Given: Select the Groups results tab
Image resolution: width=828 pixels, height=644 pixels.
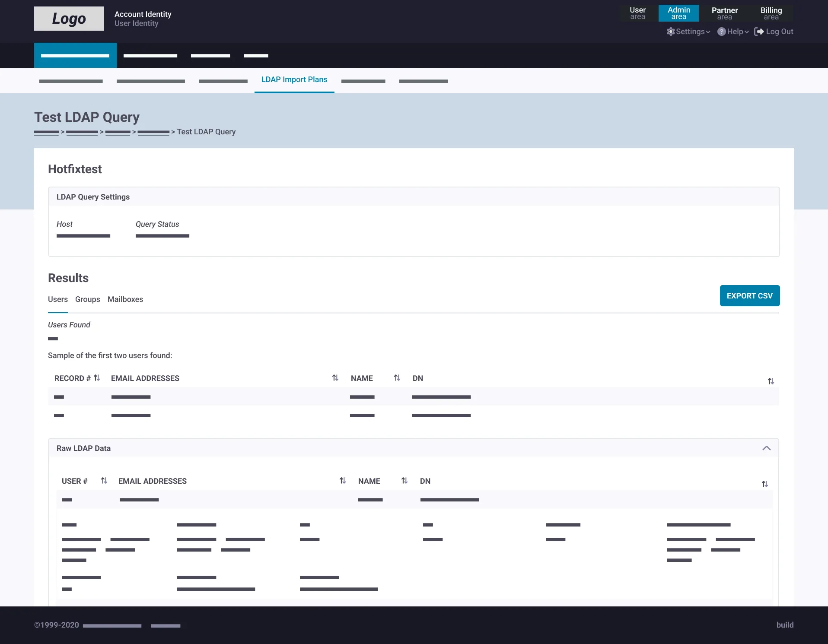Looking at the screenshot, I should [x=88, y=299].
